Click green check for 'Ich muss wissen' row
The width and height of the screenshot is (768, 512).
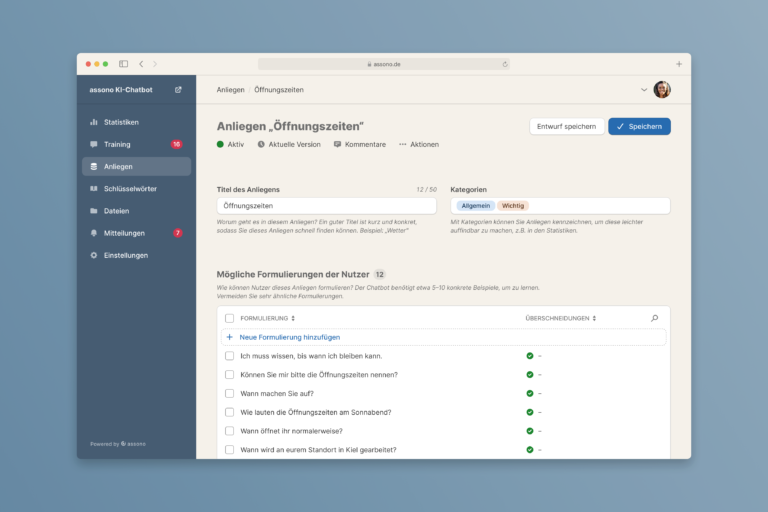click(x=529, y=356)
